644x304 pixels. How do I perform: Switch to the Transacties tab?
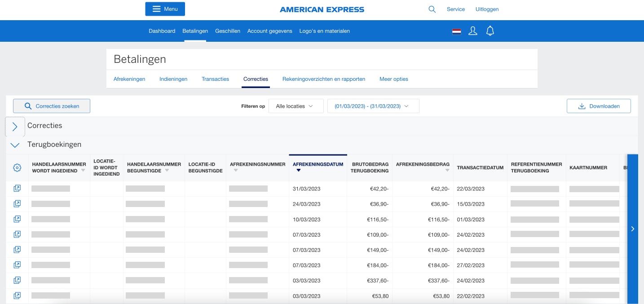[x=215, y=79]
